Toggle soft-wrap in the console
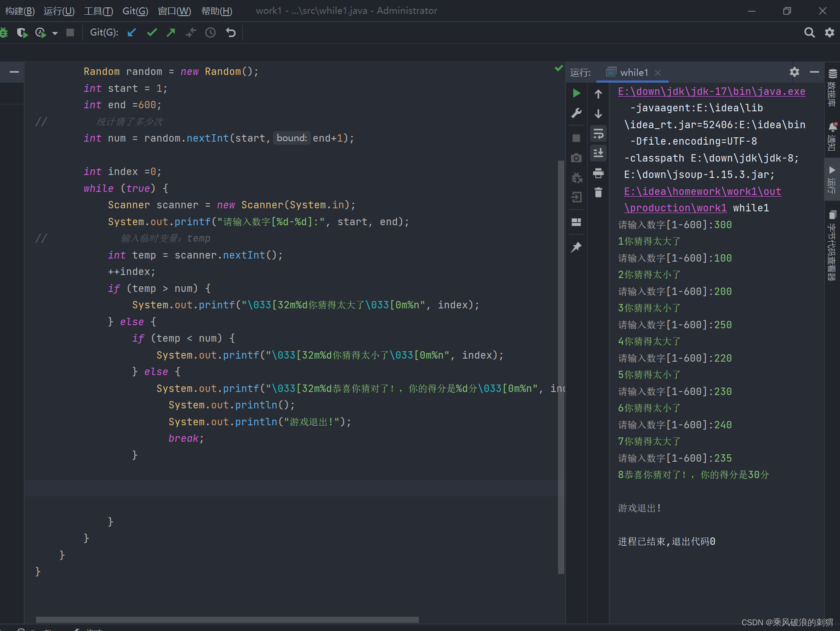 tap(598, 134)
